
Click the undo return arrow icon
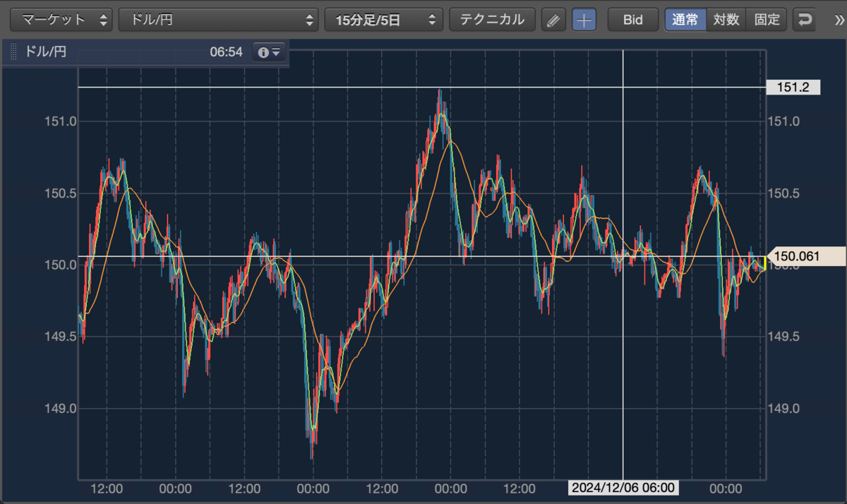click(804, 20)
